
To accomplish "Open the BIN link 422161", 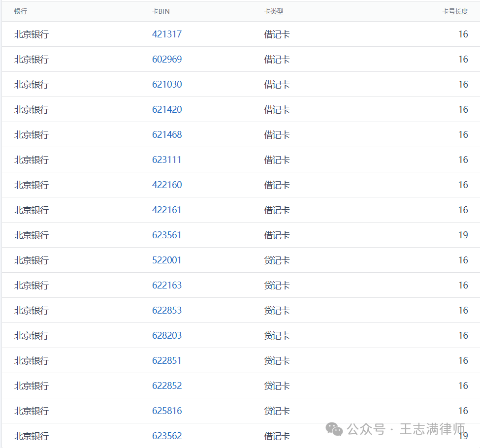I will 167,210.
